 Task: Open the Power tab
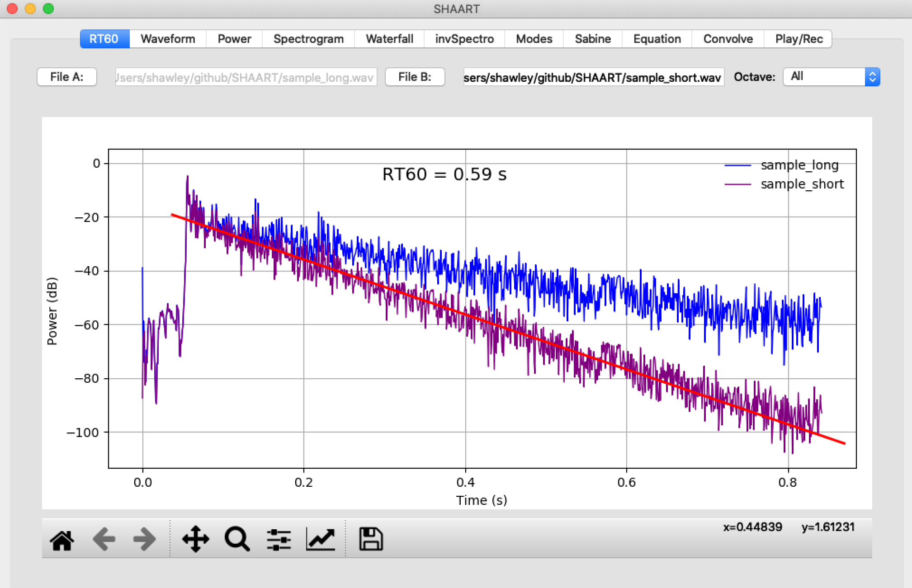pos(234,39)
